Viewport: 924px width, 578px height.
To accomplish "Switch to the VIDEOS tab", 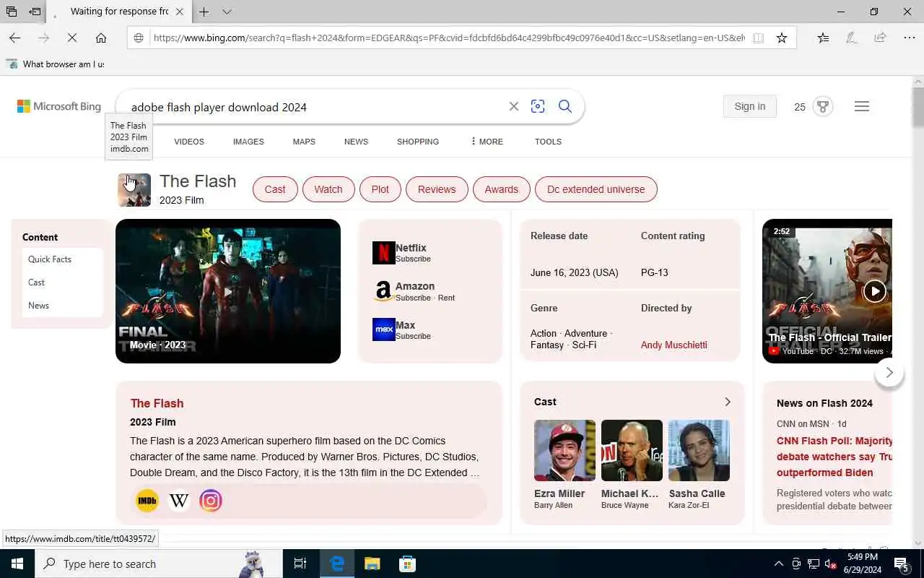I will 189,142.
